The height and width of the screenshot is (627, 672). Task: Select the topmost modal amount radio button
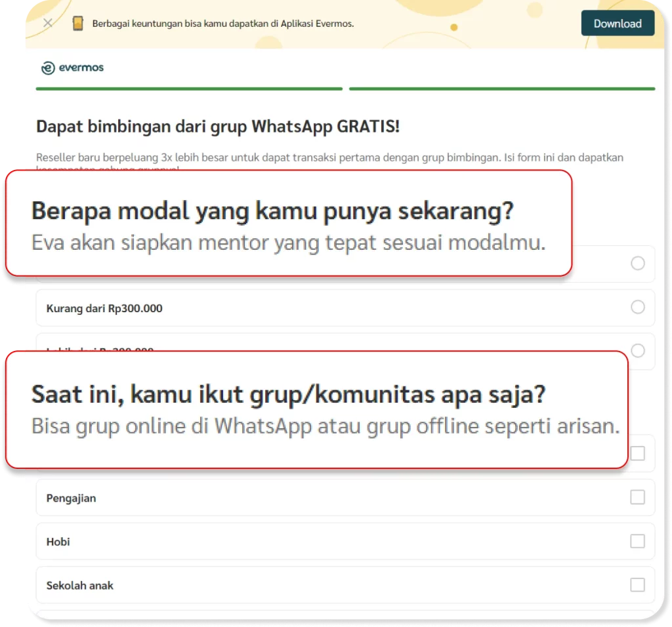pos(637,263)
